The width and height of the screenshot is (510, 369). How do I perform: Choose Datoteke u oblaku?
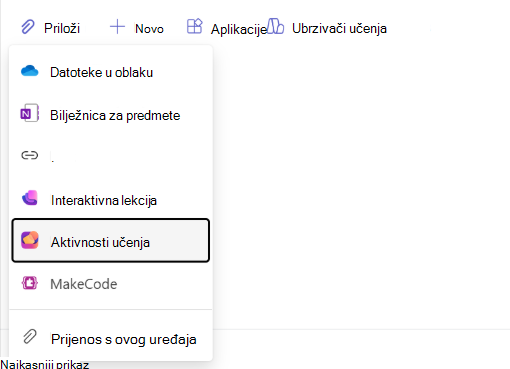(x=101, y=72)
